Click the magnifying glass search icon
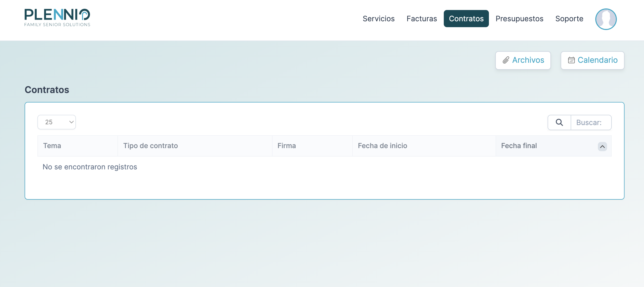644x287 pixels. (x=559, y=122)
